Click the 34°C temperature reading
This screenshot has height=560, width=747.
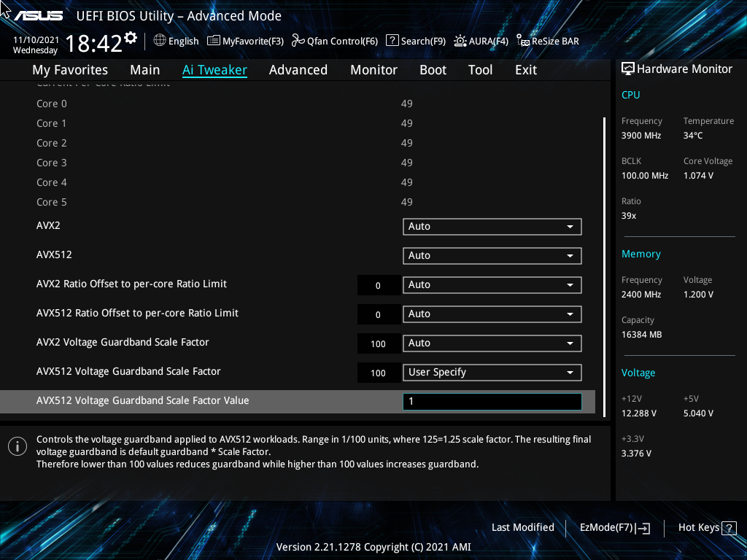click(693, 136)
